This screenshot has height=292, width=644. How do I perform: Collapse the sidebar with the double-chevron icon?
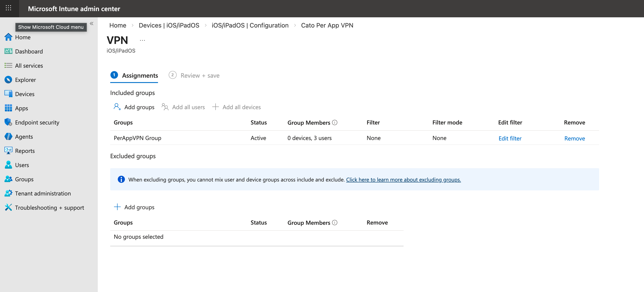92,24
